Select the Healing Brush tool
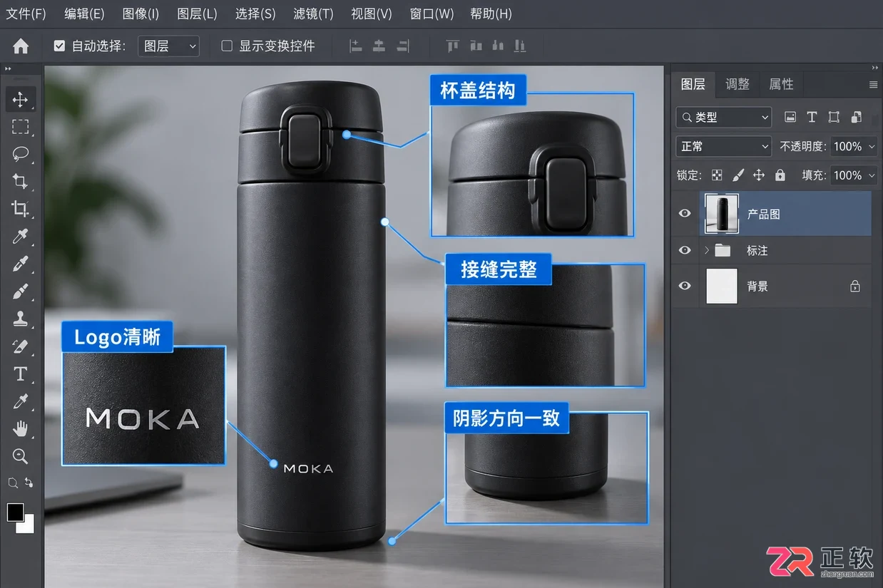Viewport: 883px width, 588px height. click(x=20, y=264)
